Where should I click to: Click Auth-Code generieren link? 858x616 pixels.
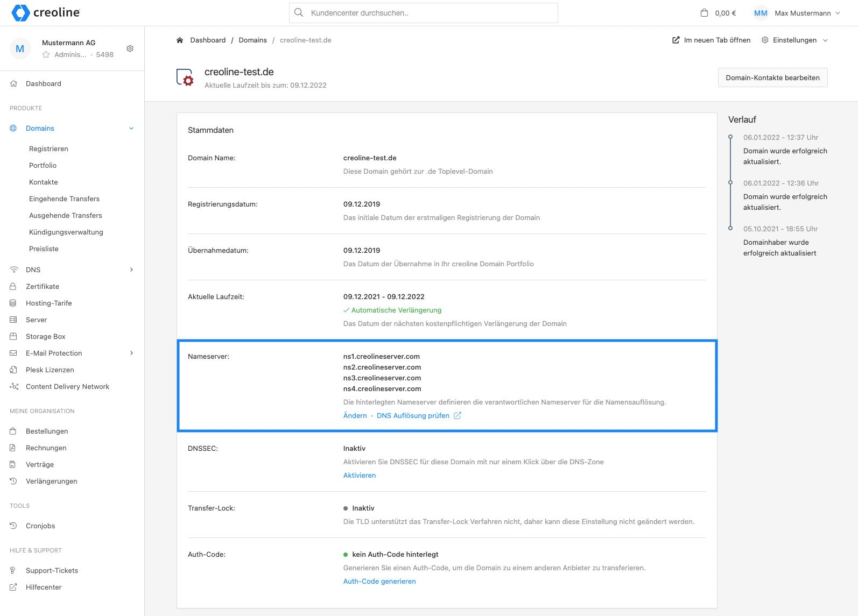pyautogui.click(x=379, y=581)
